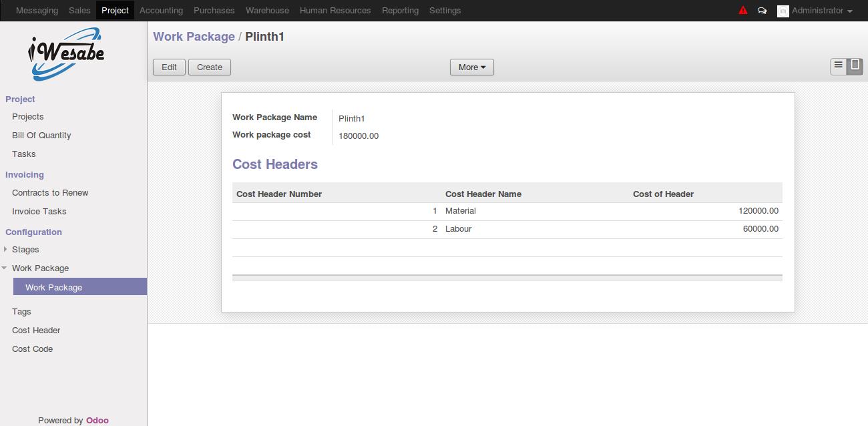Open the Administrator user dropdown

tap(821, 11)
